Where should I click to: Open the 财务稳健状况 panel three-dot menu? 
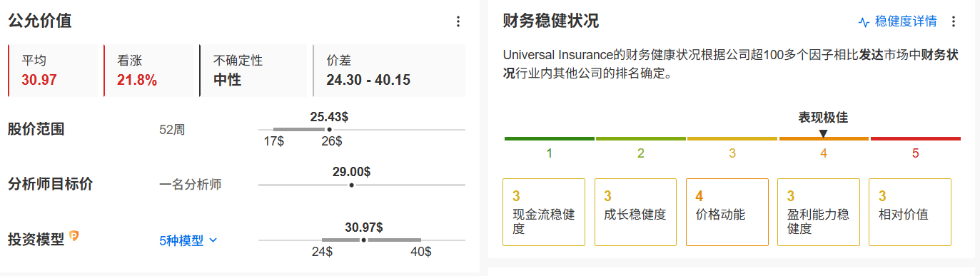pos(954,21)
